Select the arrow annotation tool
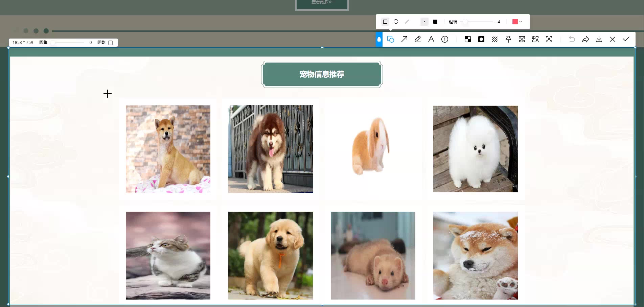644x307 pixels. click(x=404, y=39)
